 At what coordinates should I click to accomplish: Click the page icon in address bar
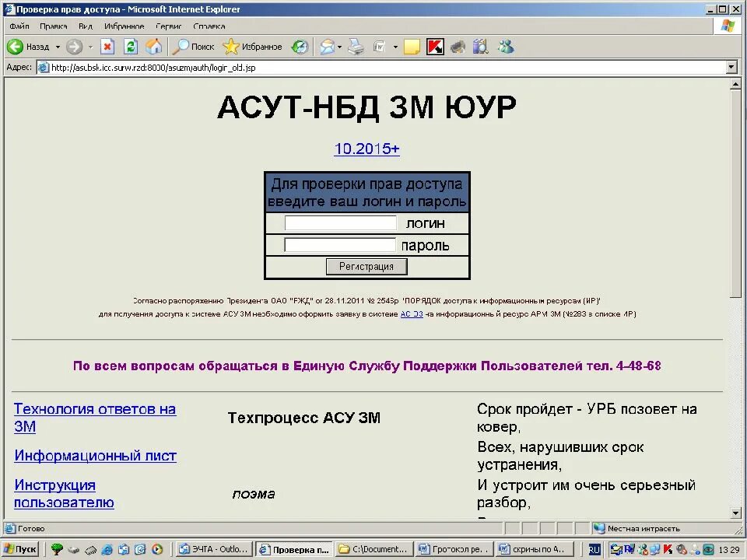(44, 68)
